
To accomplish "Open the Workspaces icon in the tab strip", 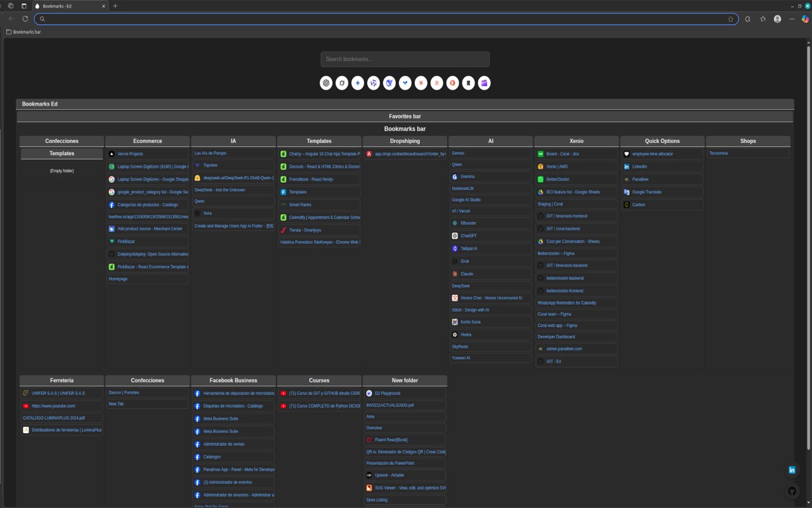I will click(x=11, y=6).
